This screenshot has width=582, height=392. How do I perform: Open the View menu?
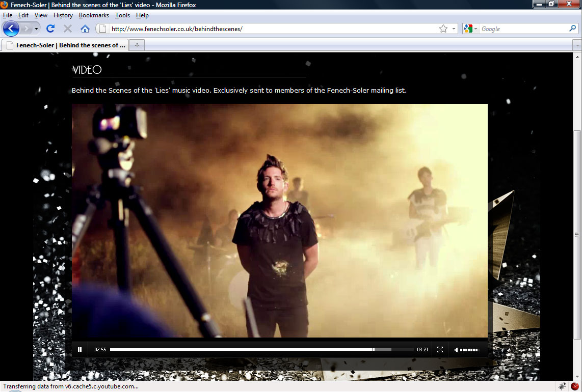(x=41, y=15)
